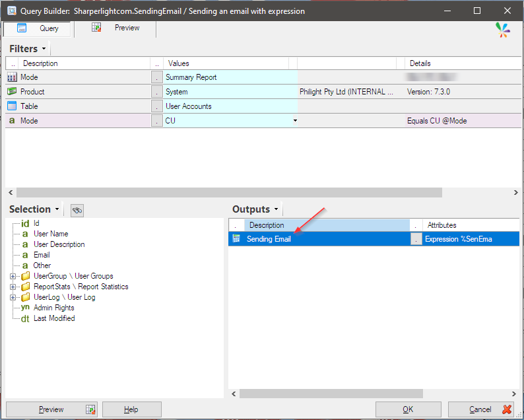Click the chart icon of first Mode filter
This screenshot has width=524, height=420.
[x=12, y=77]
